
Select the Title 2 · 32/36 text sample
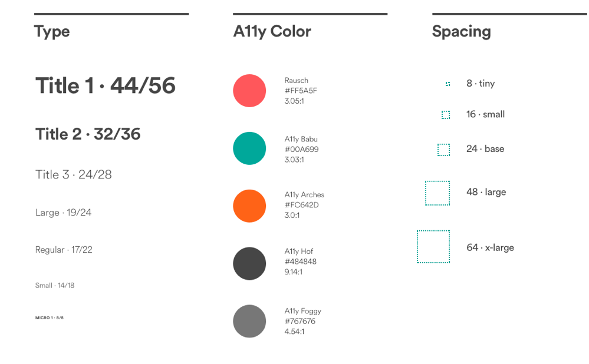pos(88,134)
